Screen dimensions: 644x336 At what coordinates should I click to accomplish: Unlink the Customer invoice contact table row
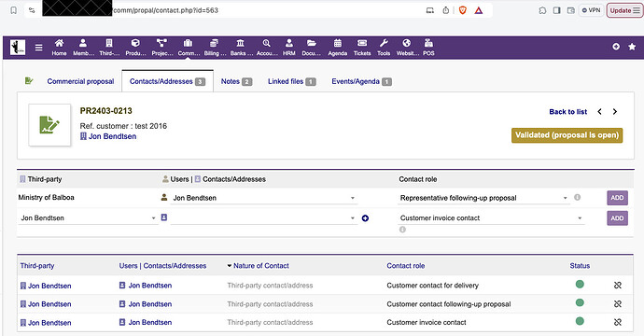coord(618,322)
